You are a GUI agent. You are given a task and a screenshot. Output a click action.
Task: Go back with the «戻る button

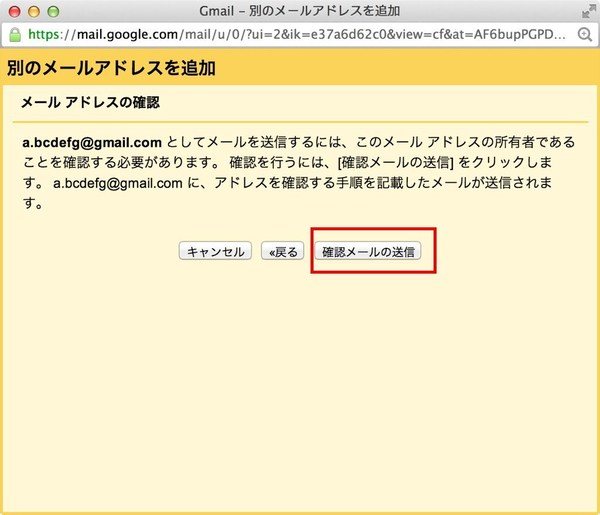(282, 252)
